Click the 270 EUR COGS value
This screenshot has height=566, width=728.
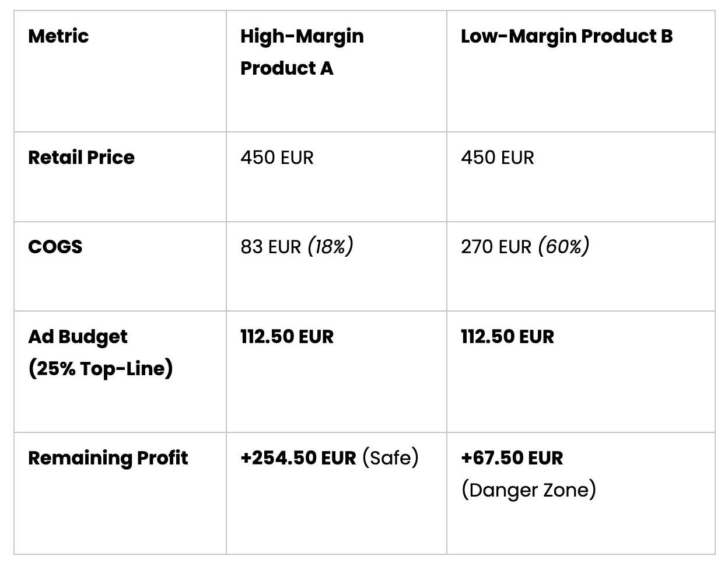(x=496, y=247)
